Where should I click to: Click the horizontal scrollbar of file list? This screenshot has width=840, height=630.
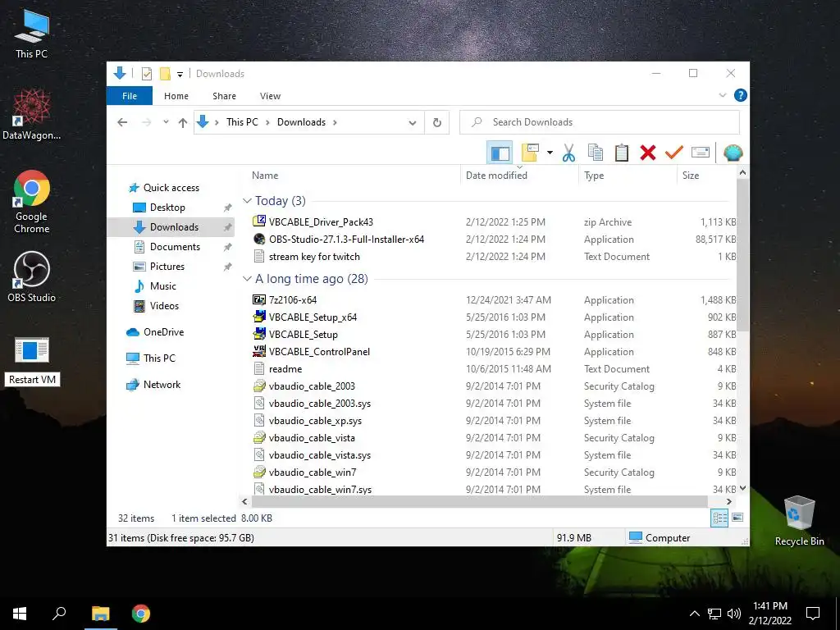coord(479,501)
